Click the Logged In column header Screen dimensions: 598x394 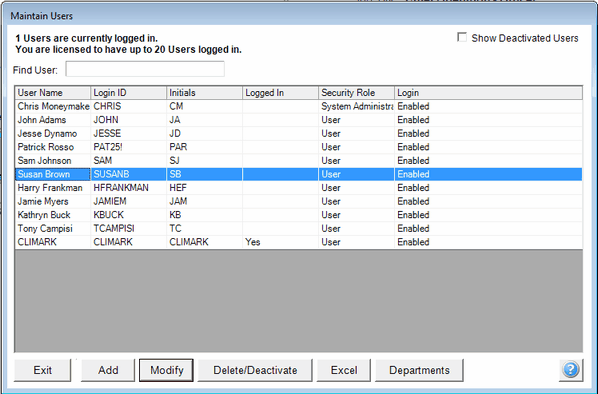[x=280, y=93]
